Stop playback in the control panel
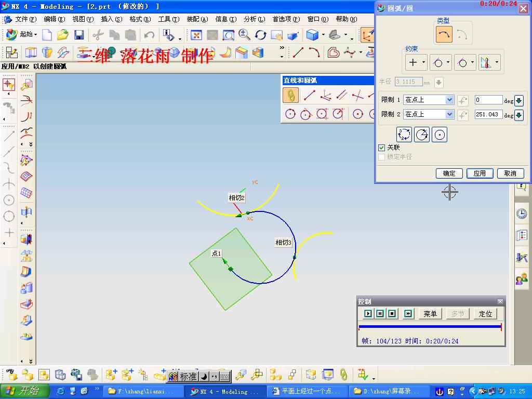This screenshot has width=532, height=399. pyautogui.click(x=392, y=313)
